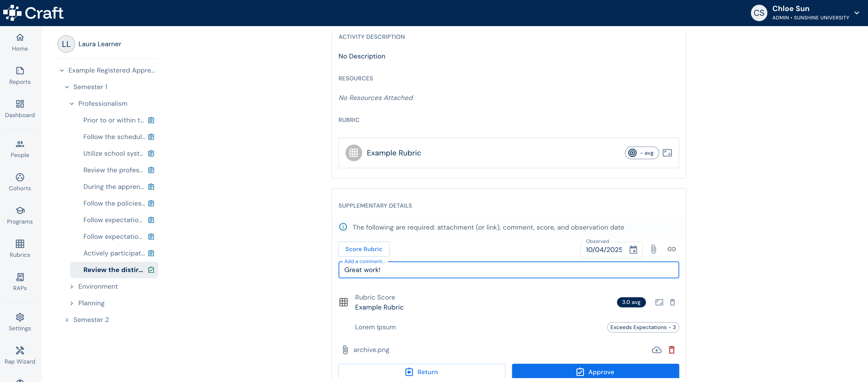Attach a file with the paperclip icon

[653, 249]
